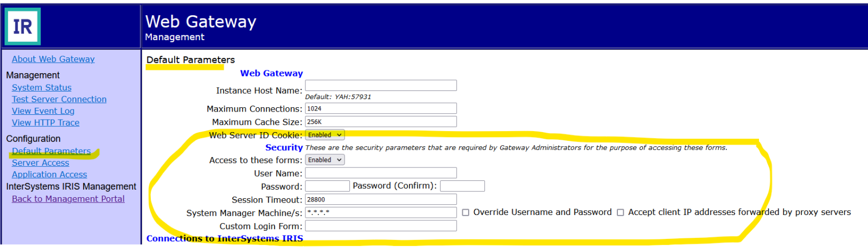Expand Web Server ID Cookie dropdown
Screen dimensions: 868x247
[324, 135]
